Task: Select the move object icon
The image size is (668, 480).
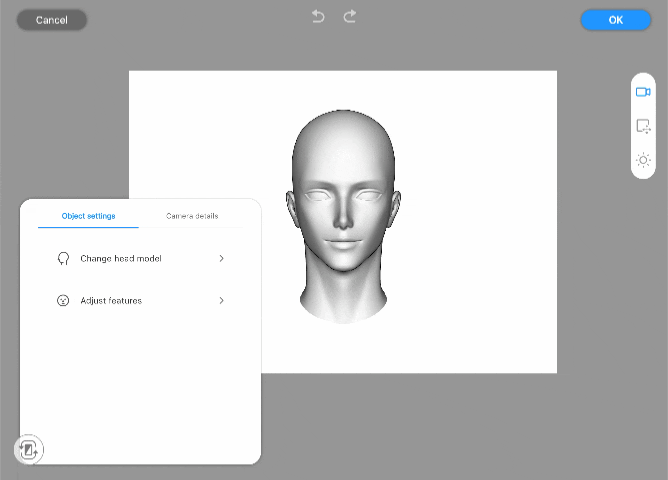Action: pyautogui.click(x=643, y=126)
